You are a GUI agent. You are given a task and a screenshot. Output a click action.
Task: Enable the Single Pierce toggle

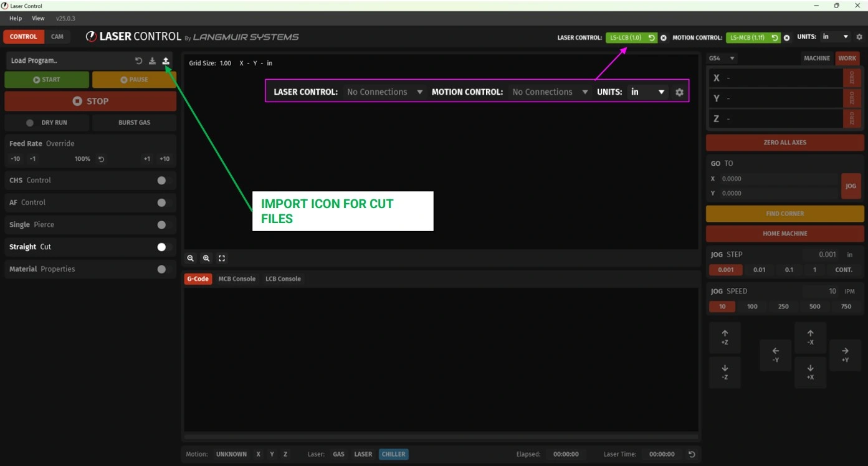(162, 225)
